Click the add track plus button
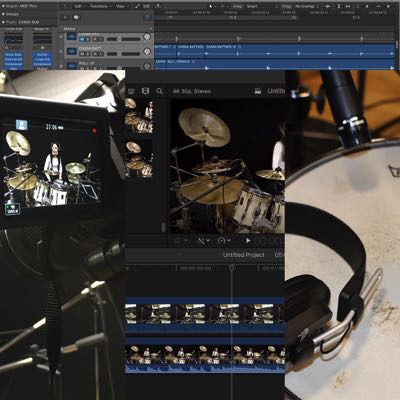The image size is (400, 400). pyautogui.click(x=66, y=17)
